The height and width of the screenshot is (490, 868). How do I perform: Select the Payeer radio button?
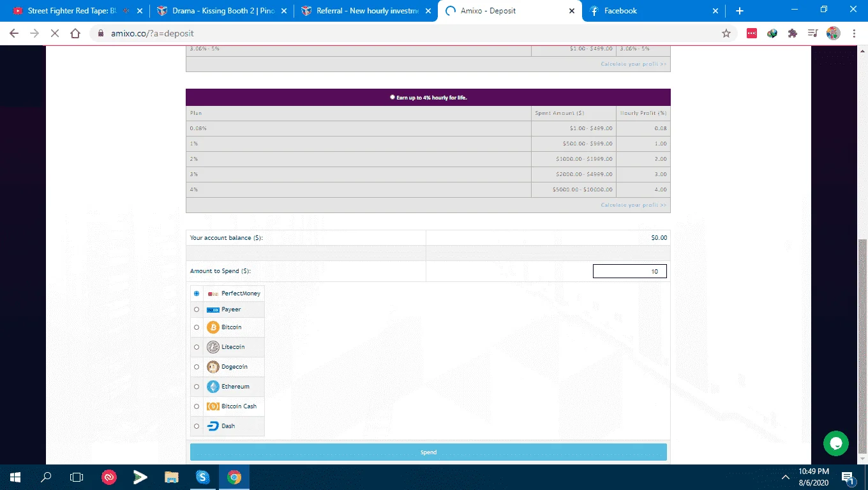197,309
